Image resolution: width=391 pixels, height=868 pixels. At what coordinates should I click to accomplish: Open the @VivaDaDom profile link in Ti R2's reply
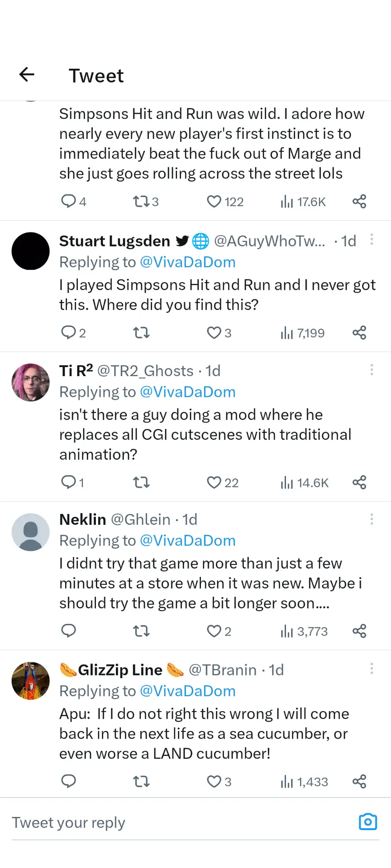pos(187,392)
